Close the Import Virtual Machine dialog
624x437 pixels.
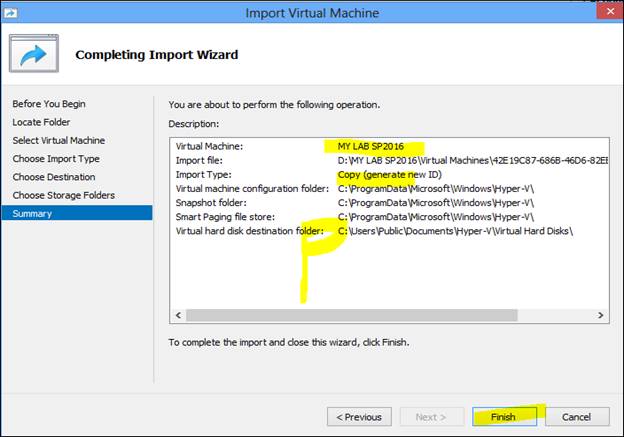(602, 13)
